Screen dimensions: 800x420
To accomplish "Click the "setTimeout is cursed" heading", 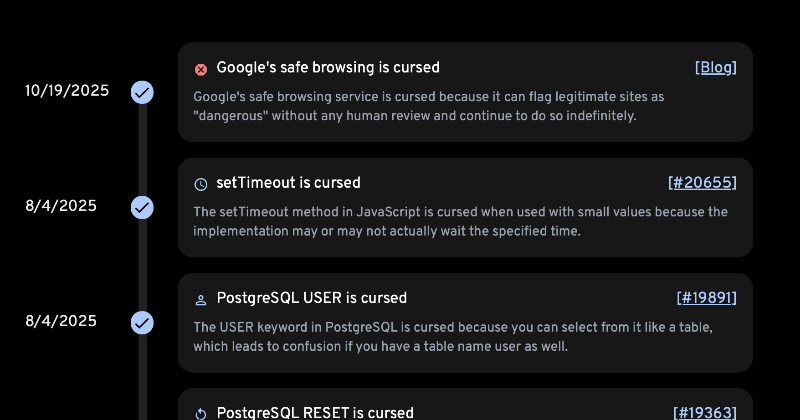I will [x=288, y=182].
